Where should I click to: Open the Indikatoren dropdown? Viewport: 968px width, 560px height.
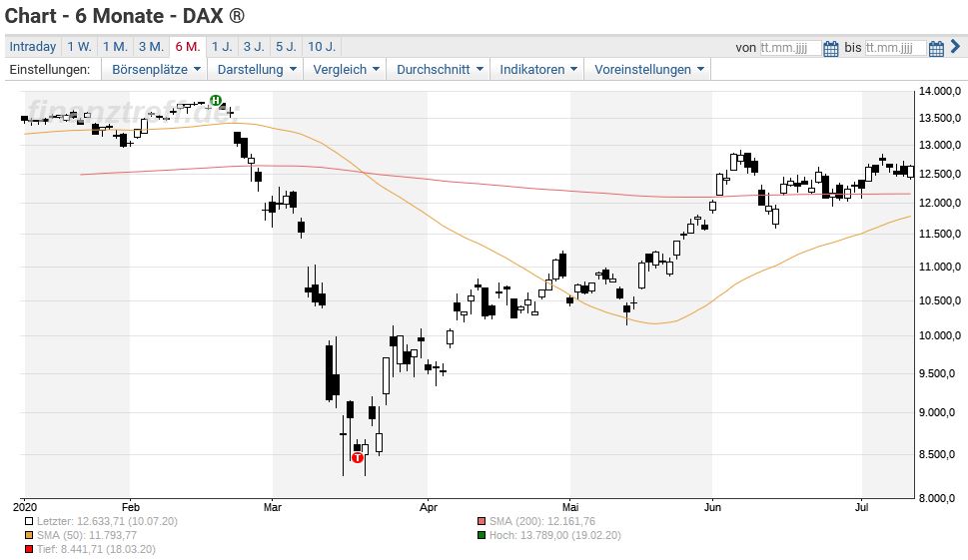tap(537, 70)
